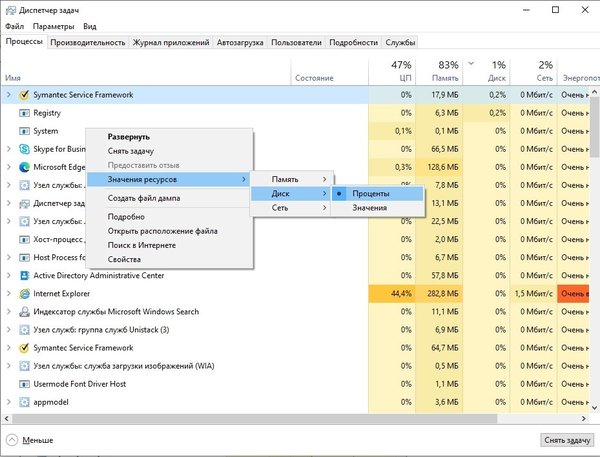Click the Registry process icon
600x457 pixels.
tap(24, 113)
